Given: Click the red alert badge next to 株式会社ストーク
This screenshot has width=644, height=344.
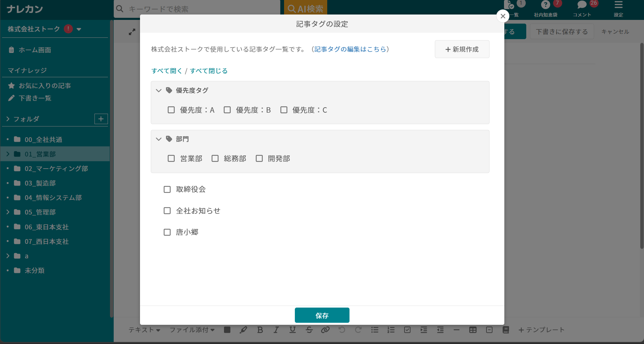Looking at the screenshot, I should [68, 29].
